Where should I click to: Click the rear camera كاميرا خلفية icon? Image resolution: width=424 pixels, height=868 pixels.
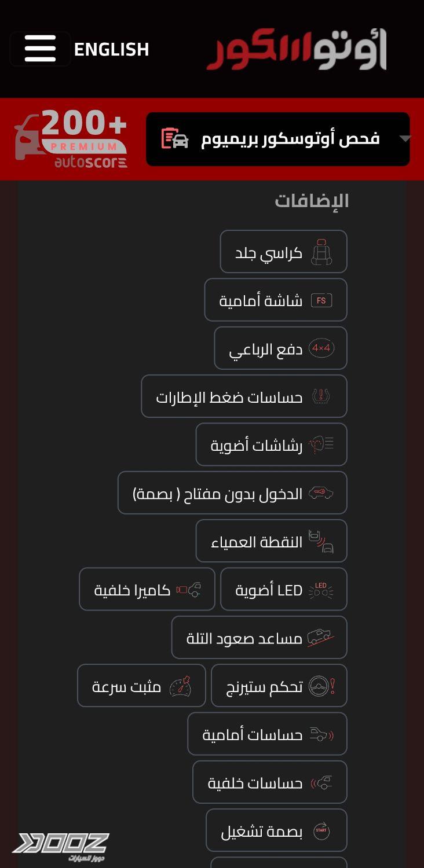[189, 590]
